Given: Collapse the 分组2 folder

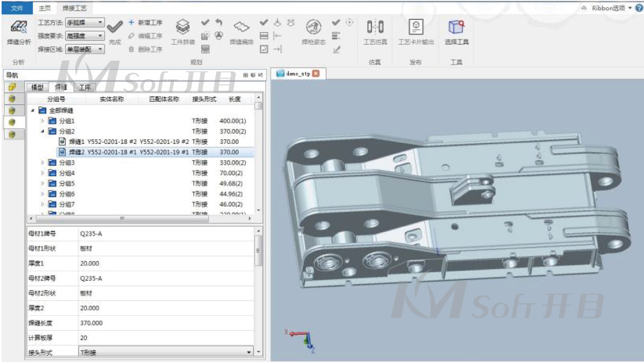Looking at the screenshot, I should pos(43,131).
